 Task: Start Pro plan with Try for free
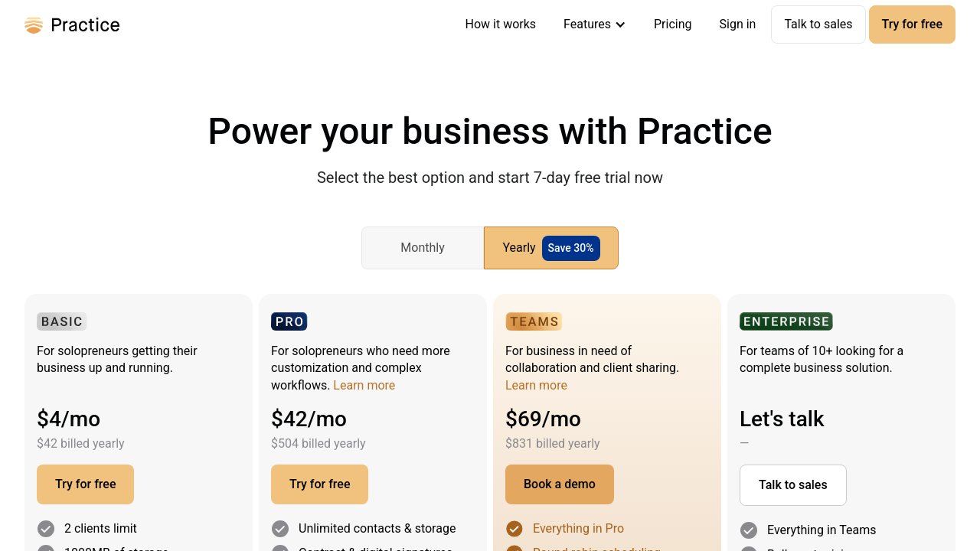tap(319, 484)
